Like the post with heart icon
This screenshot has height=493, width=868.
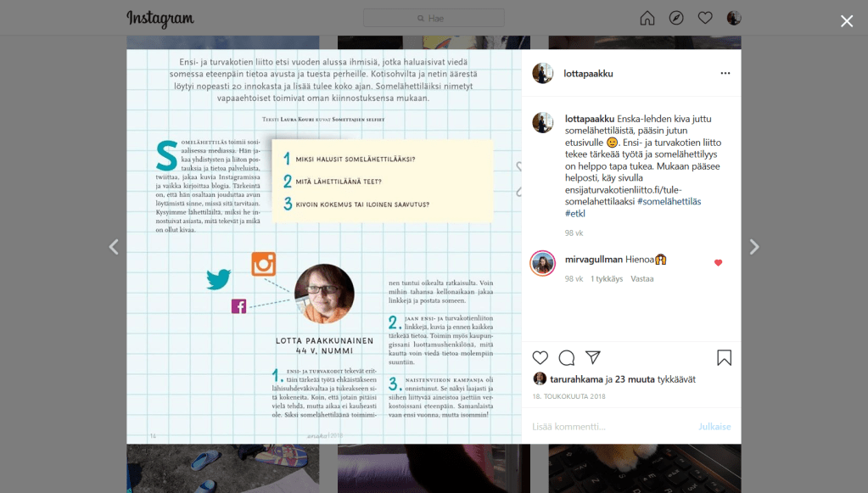[540, 357]
